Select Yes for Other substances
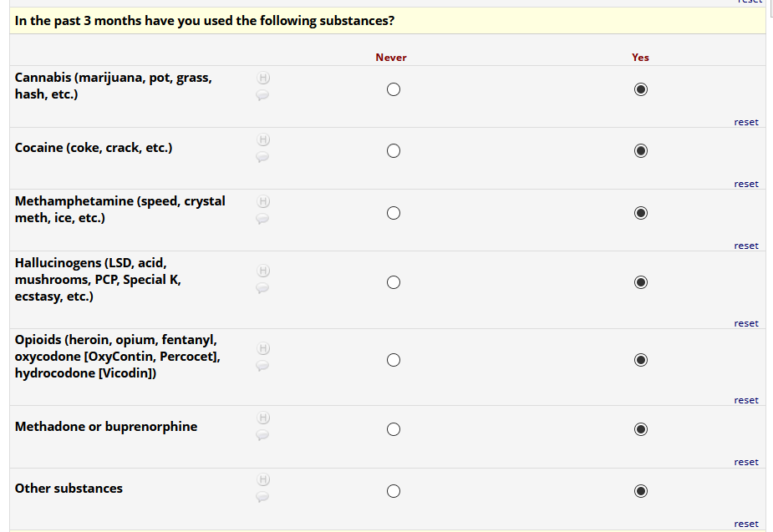 click(x=641, y=491)
